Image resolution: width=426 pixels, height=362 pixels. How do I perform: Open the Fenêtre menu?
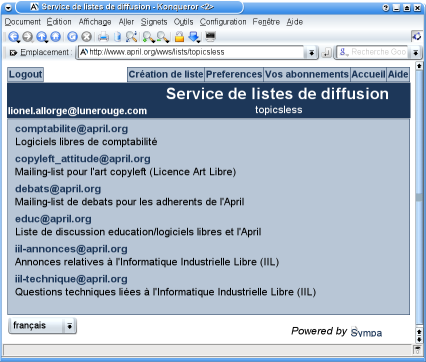tap(266, 22)
